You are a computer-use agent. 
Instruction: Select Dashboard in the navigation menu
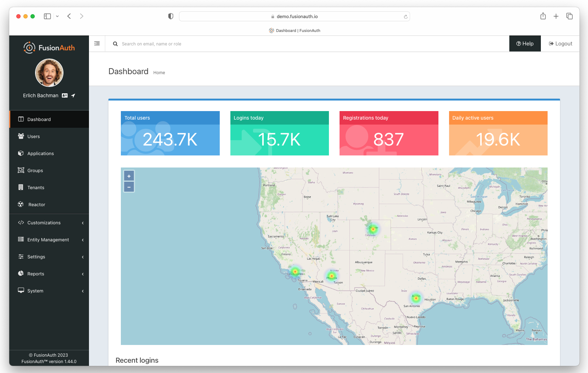coord(39,119)
